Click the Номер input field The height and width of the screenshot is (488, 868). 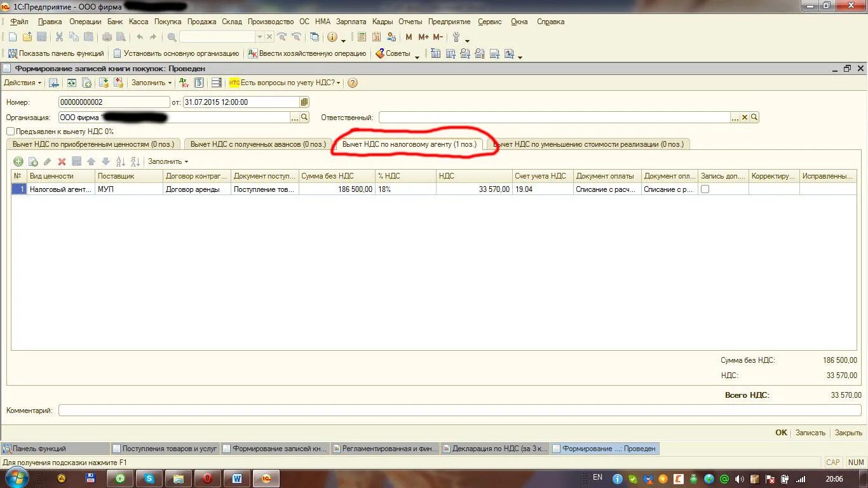tap(114, 102)
